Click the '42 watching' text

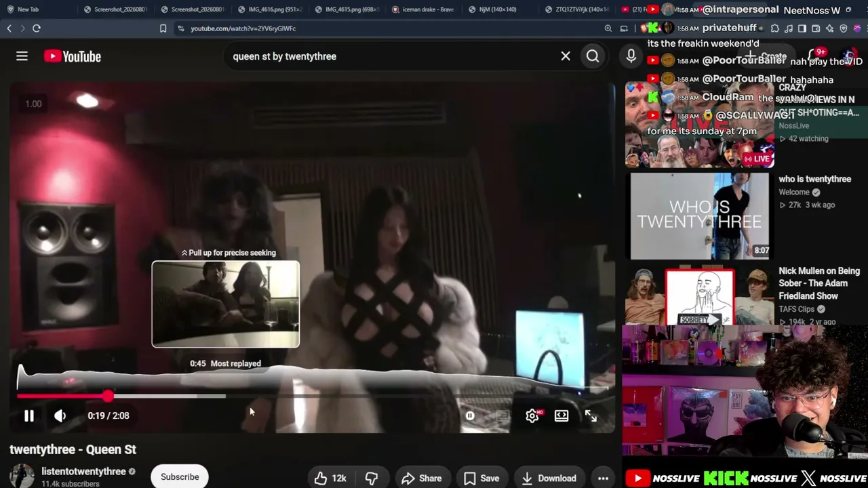[808, 139]
